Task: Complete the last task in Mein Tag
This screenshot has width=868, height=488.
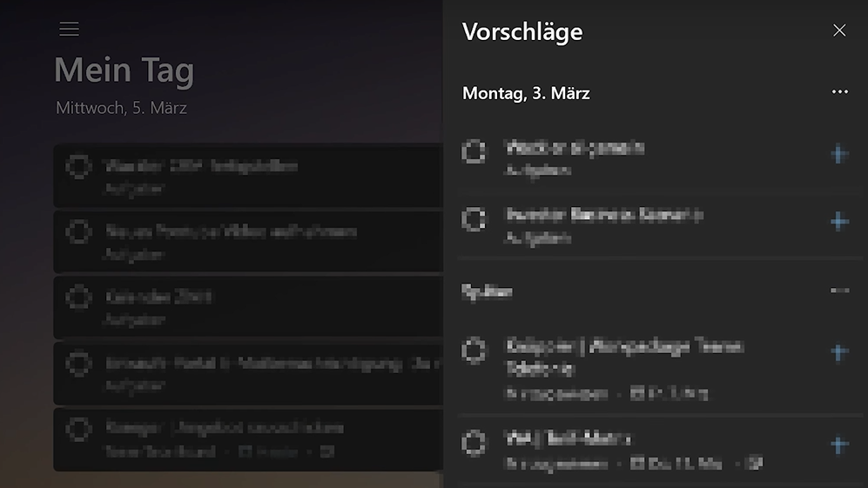Action: pyautogui.click(x=78, y=430)
